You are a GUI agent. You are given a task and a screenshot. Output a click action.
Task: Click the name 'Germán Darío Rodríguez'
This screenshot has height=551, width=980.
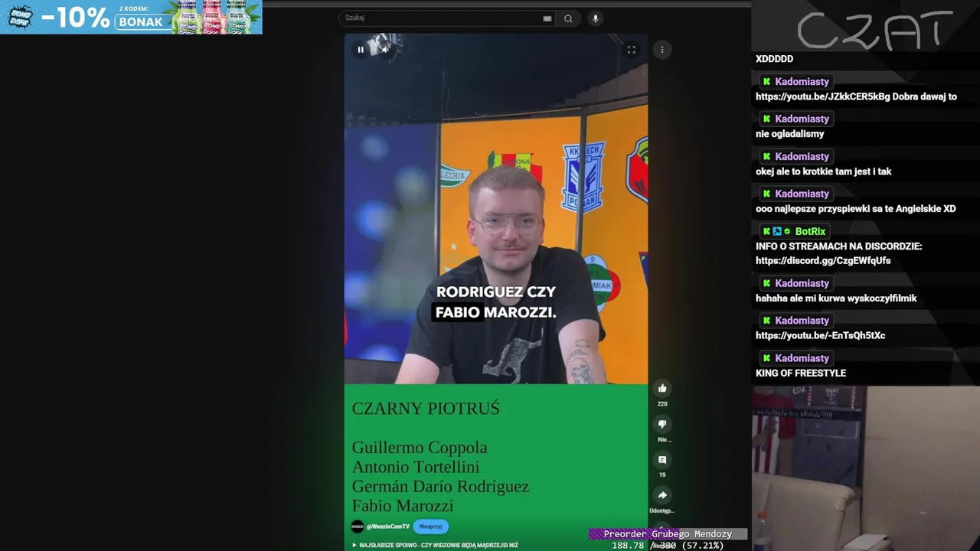(440, 487)
